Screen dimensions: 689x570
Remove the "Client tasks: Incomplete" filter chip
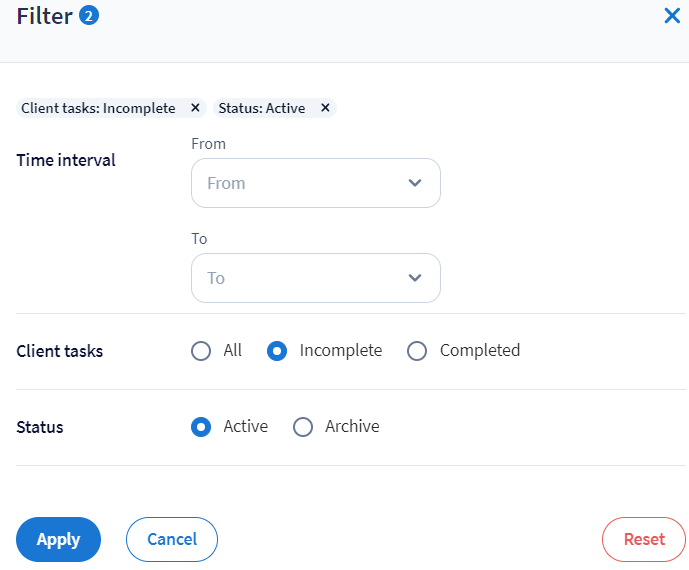click(195, 108)
